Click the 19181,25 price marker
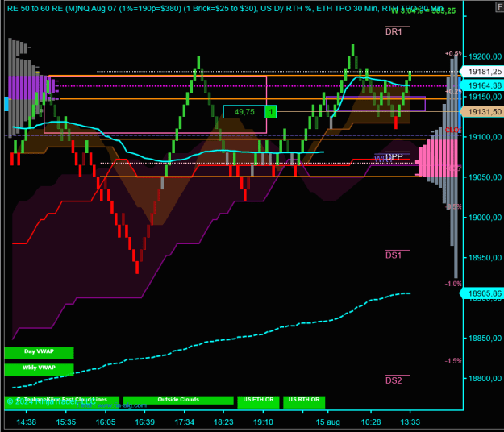 [482, 71]
